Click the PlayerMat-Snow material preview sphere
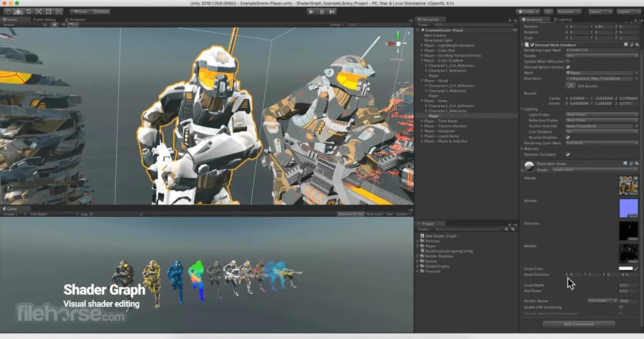The height and width of the screenshot is (339, 644). point(529,166)
